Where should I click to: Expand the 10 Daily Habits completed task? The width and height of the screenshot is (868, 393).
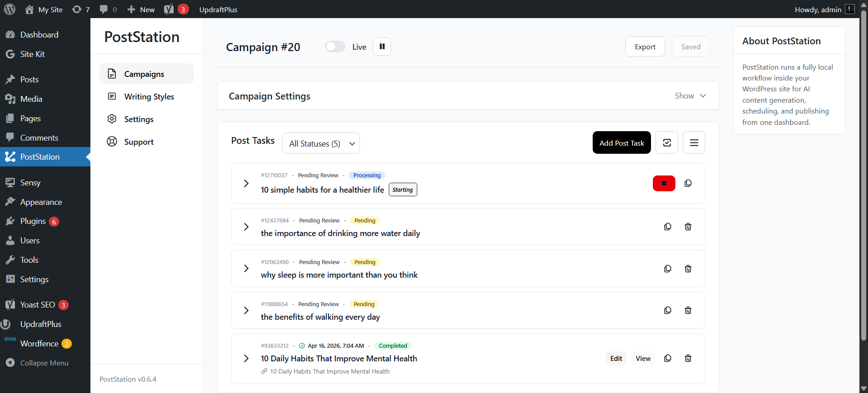tap(246, 358)
